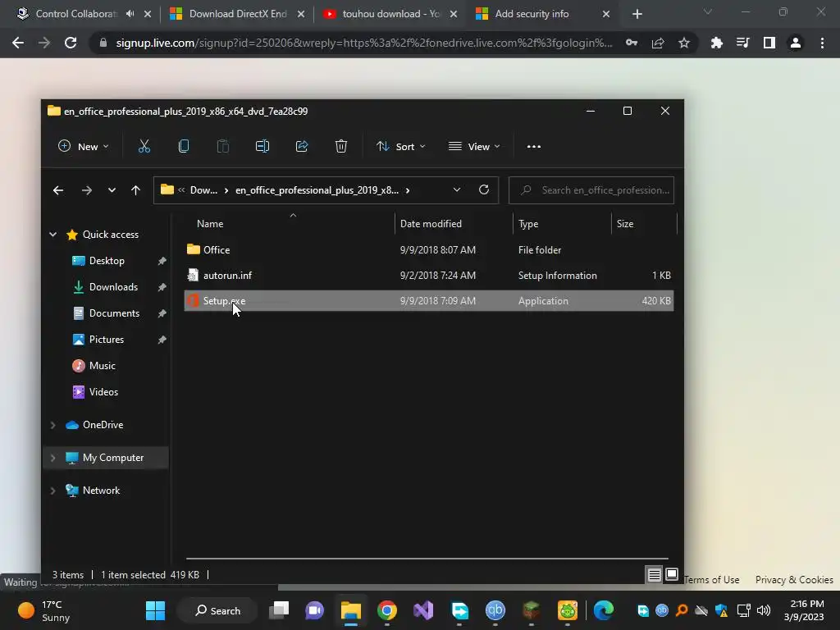Go back in File Explorer navigation

[58, 190]
